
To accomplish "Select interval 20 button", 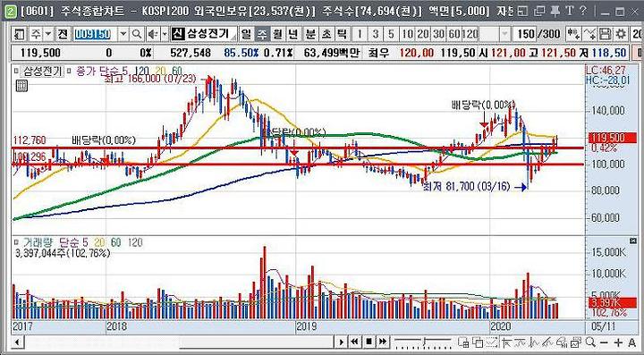I will 422,34.
